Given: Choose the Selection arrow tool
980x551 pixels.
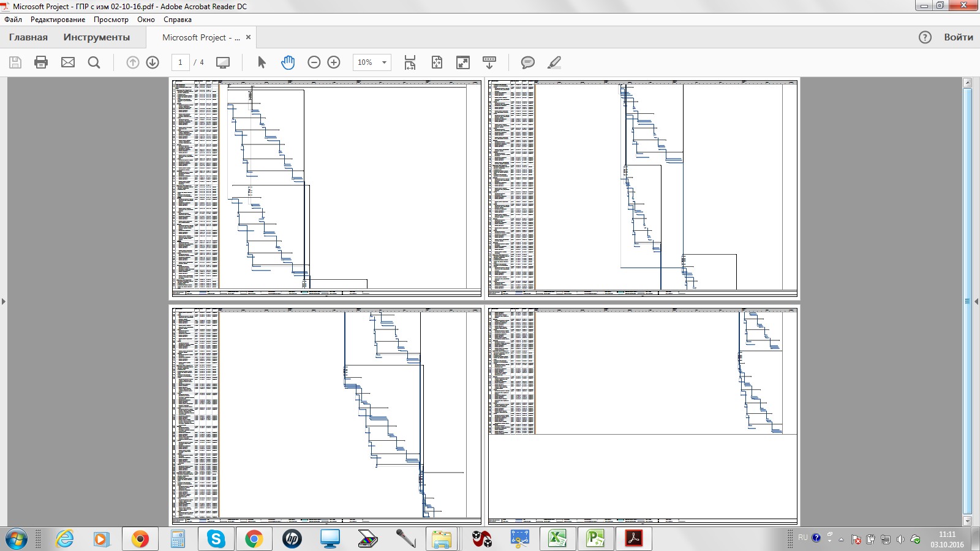Looking at the screenshot, I should (262, 62).
